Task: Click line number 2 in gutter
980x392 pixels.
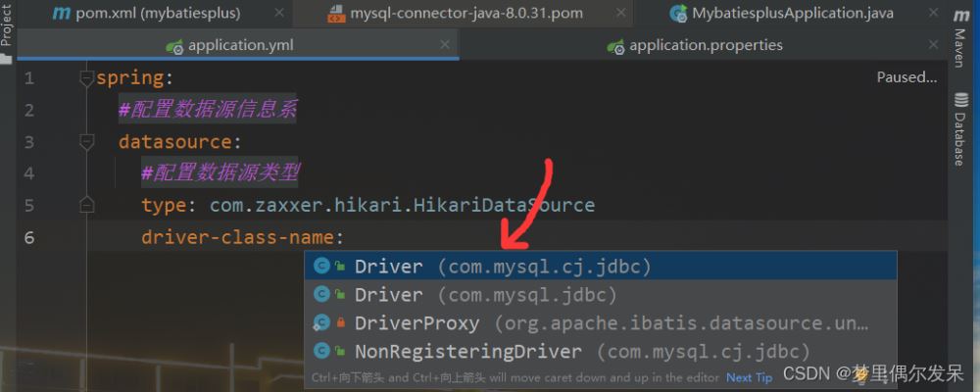Action: click(x=29, y=110)
